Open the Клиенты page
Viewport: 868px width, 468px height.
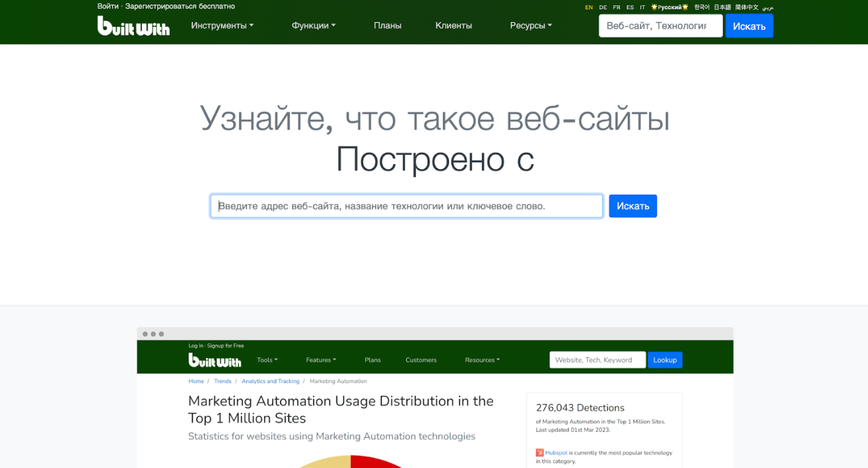click(453, 26)
